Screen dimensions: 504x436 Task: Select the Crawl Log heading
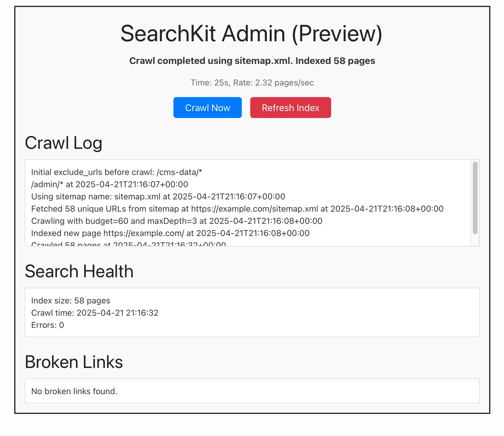(x=63, y=143)
